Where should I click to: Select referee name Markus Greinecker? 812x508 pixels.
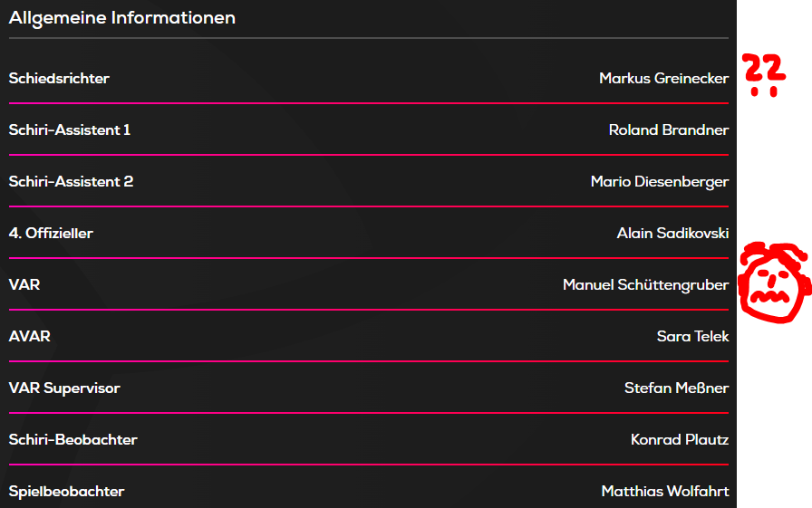click(x=663, y=79)
